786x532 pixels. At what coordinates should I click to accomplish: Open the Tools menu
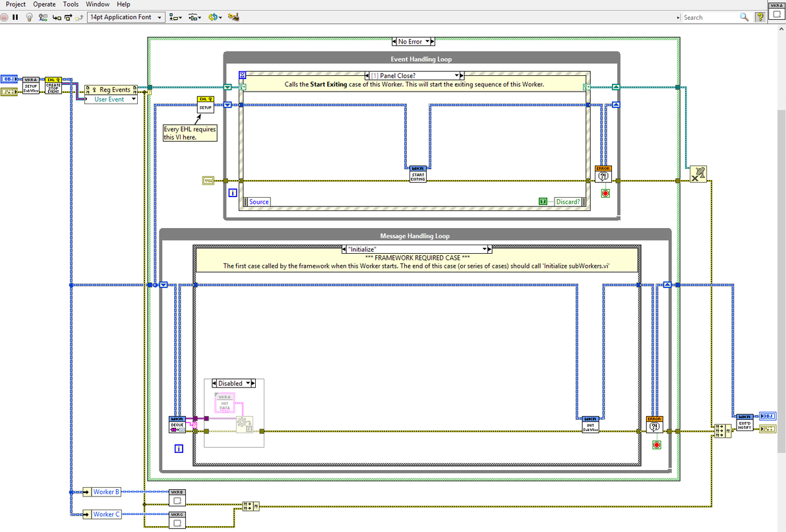pos(71,4)
